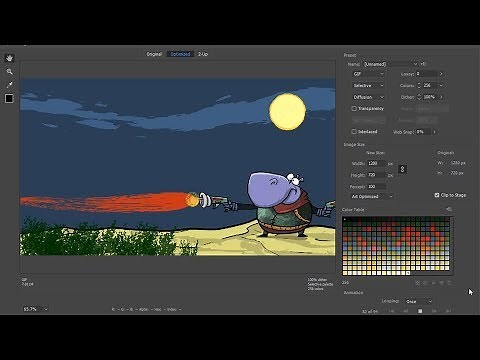Click the Width input field
The width and height of the screenshot is (480, 360).
(376, 163)
